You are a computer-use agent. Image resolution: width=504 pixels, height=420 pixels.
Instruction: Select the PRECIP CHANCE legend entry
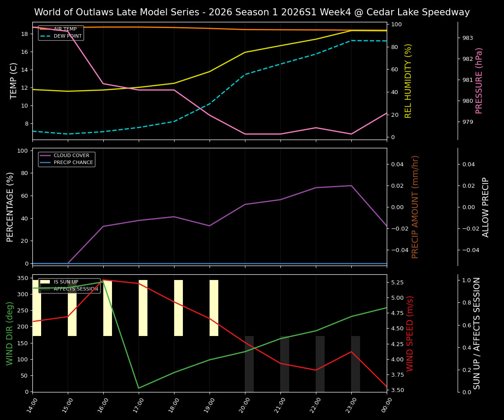click(73, 162)
